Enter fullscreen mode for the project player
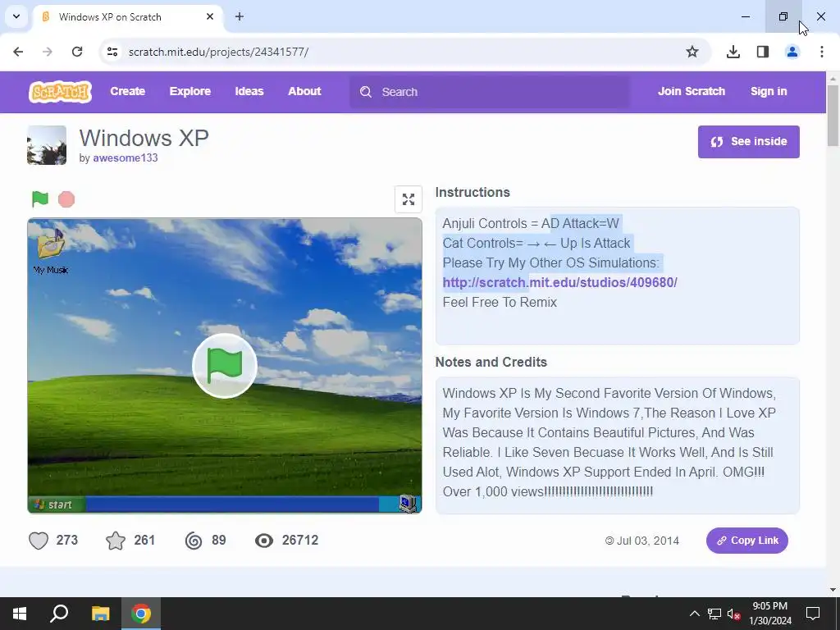Viewport: 840px width, 630px height. 409,199
